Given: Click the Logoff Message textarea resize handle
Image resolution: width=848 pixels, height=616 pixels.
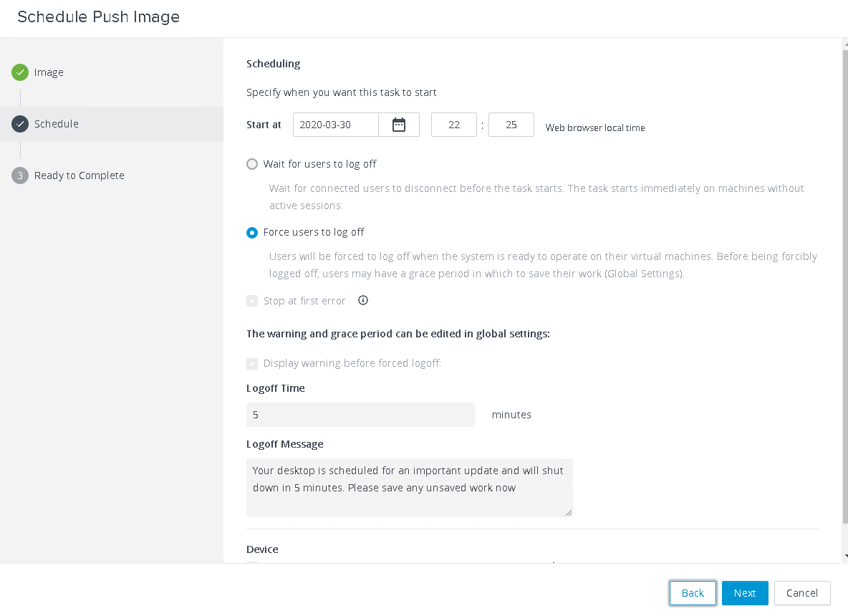Looking at the screenshot, I should point(569,513).
